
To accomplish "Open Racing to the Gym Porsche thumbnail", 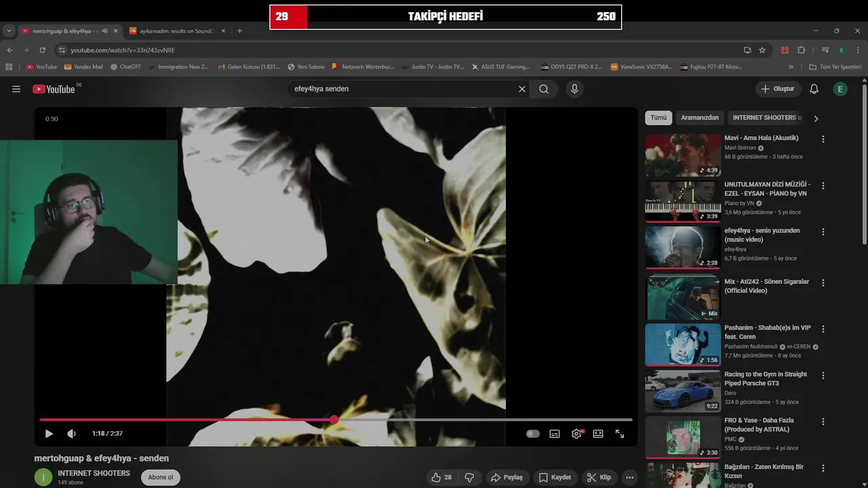I will click(683, 391).
